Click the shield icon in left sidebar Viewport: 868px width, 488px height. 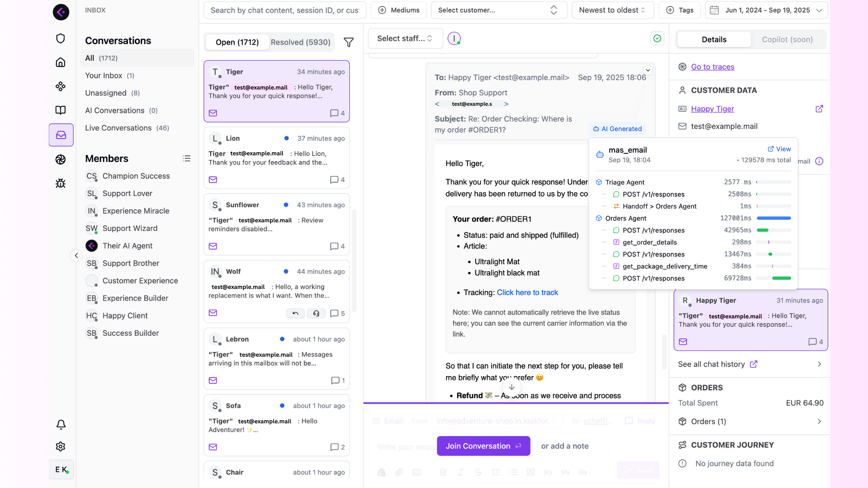tap(60, 38)
